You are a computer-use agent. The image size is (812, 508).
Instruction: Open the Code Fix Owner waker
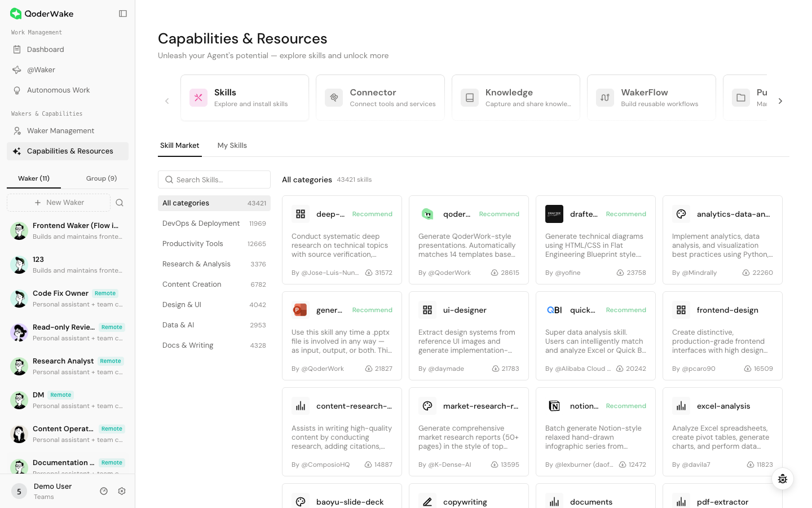click(68, 299)
